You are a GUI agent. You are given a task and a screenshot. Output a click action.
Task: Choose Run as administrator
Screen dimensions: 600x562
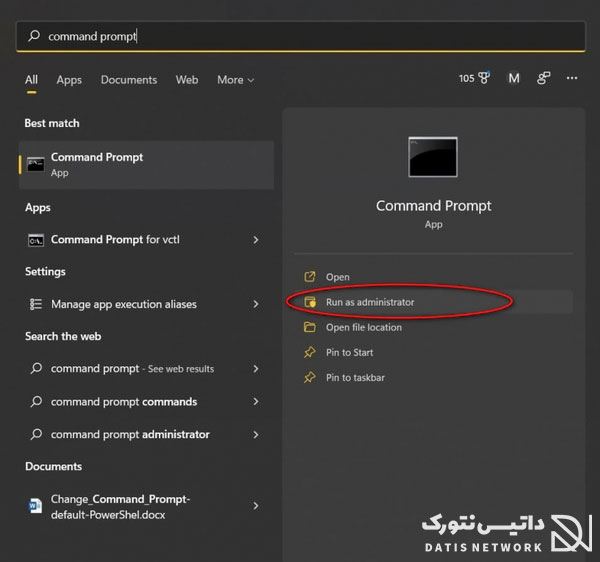pyautogui.click(x=434, y=302)
